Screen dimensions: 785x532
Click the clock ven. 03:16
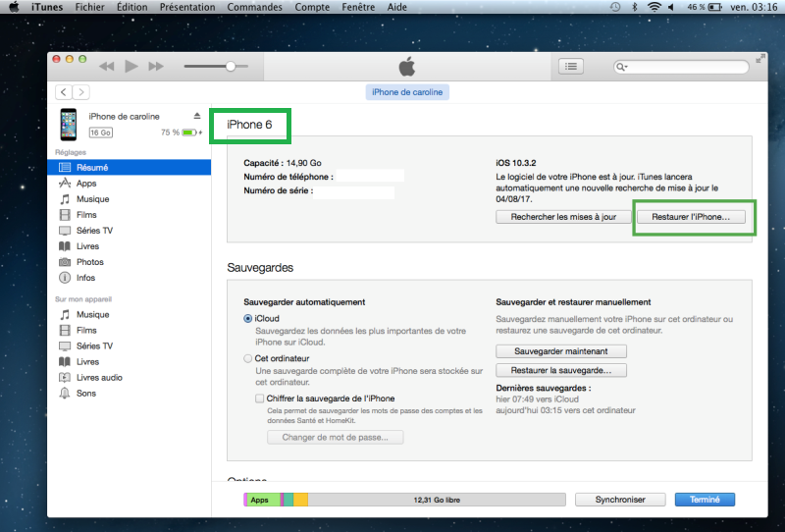click(x=754, y=7)
